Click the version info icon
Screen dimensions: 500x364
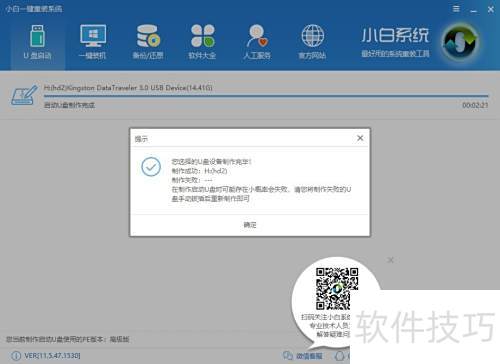click(x=16, y=356)
